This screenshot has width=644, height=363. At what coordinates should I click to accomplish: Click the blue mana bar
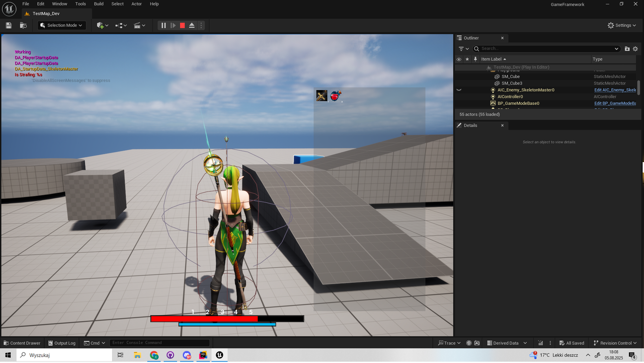(x=227, y=324)
